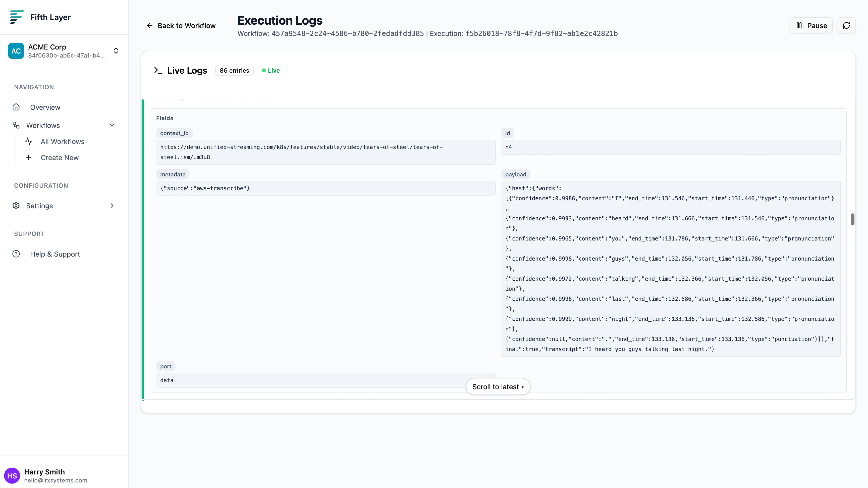This screenshot has width=868, height=488.
Task: Select the Overview home icon
Action: coord(16,107)
